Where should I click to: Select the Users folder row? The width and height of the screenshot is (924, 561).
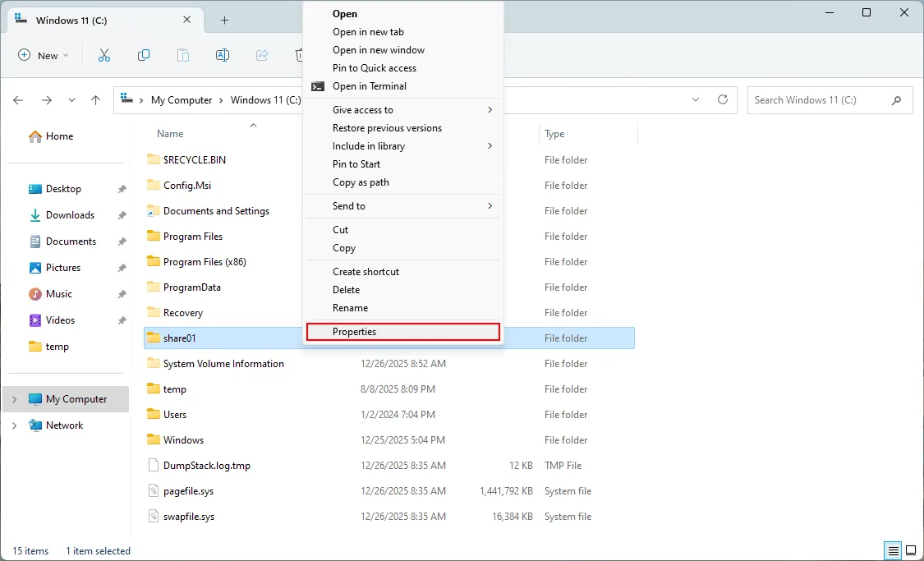coord(389,414)
